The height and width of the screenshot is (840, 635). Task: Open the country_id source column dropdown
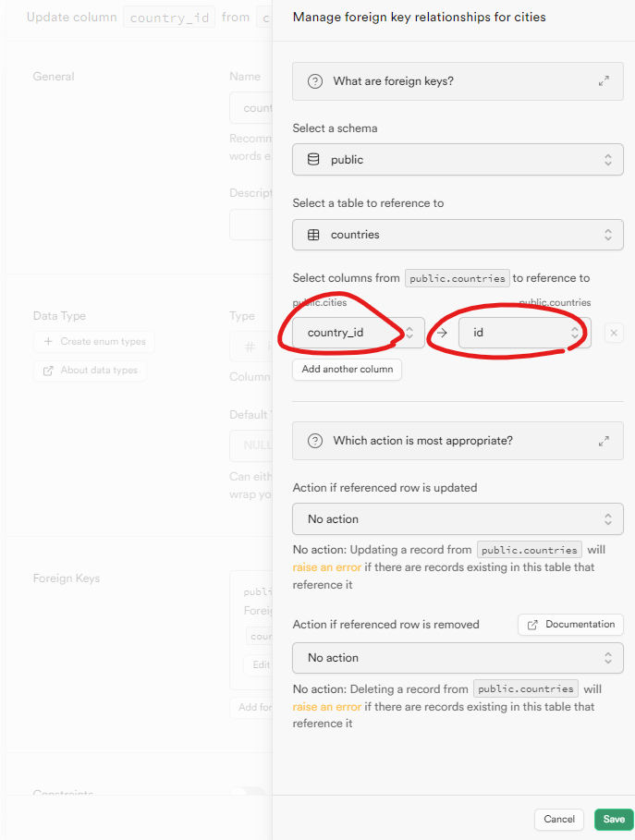tap(359, 333)
